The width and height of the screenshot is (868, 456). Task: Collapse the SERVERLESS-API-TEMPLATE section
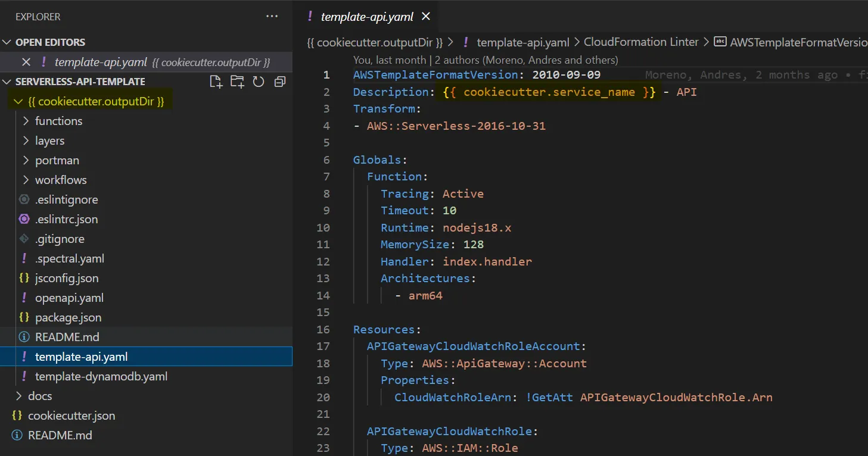coord(7,82)
